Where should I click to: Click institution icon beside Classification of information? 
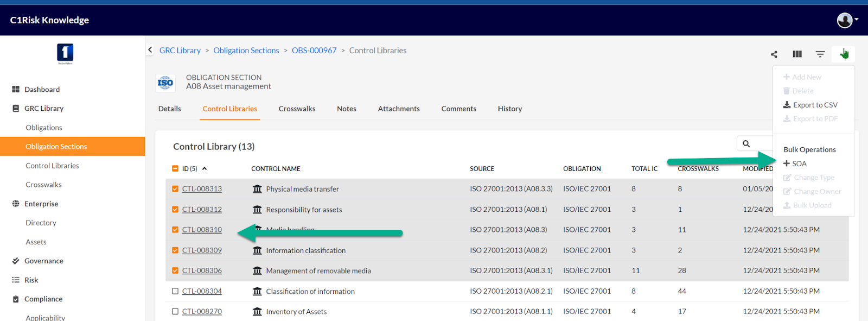click(257, 291)
